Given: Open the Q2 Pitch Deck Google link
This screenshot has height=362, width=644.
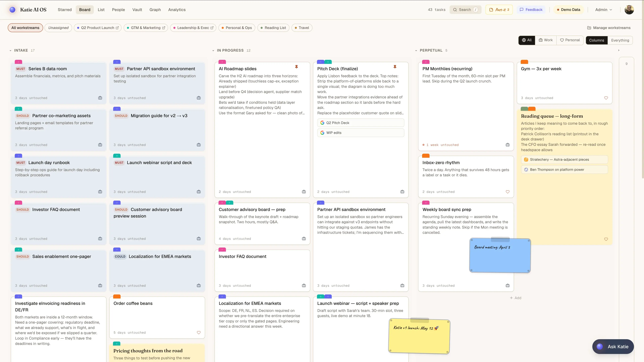Looking at the screenshot, I should point(361,123).
